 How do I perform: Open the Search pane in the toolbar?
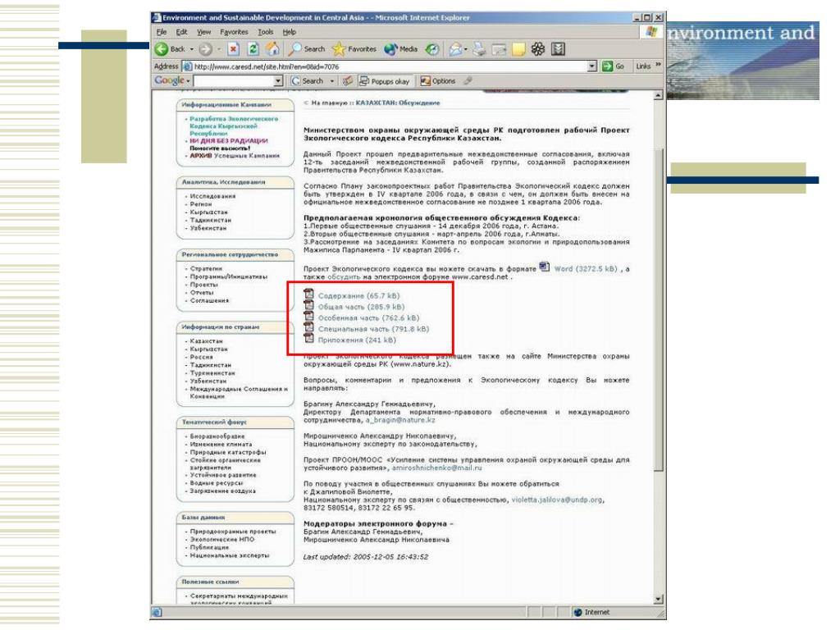click(307, 49)
